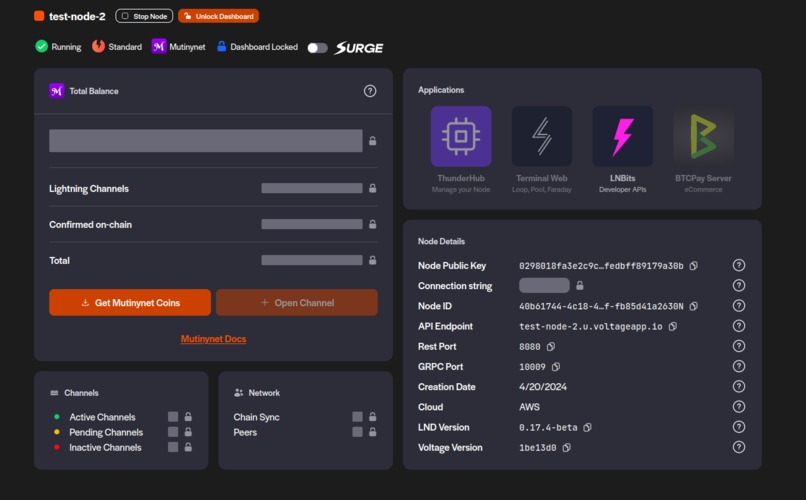Click the Surge logo
806x500 pixels.
[359, 48]
